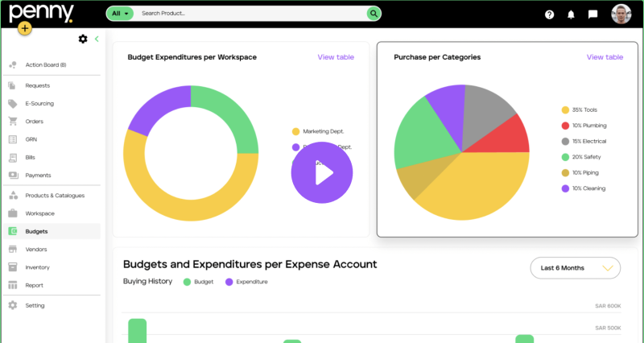Viewport: 644px width, 343px height.
Task: Click the SAR 600K axis label
Action: point(608,306)
